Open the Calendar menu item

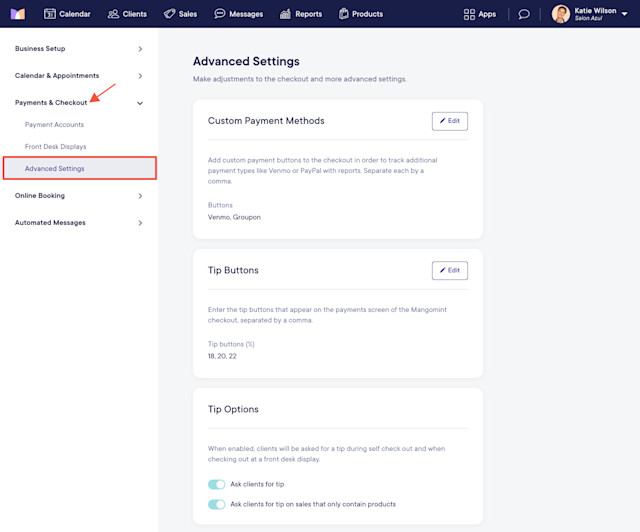(75, 14)
